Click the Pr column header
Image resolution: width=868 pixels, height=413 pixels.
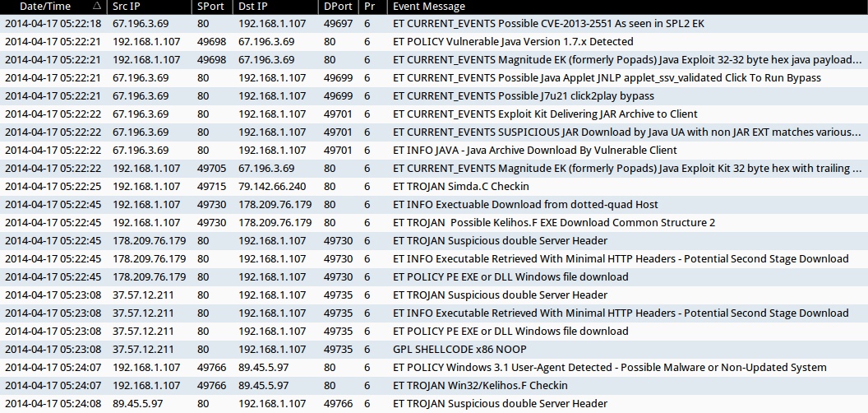370,6
